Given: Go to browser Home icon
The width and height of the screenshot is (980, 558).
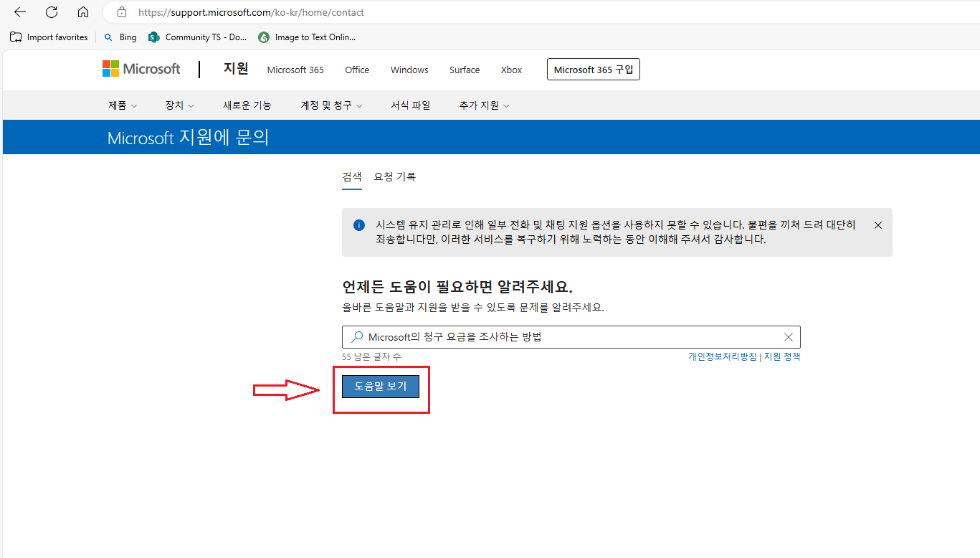Looking at the screenshot, I should [83, 12].
